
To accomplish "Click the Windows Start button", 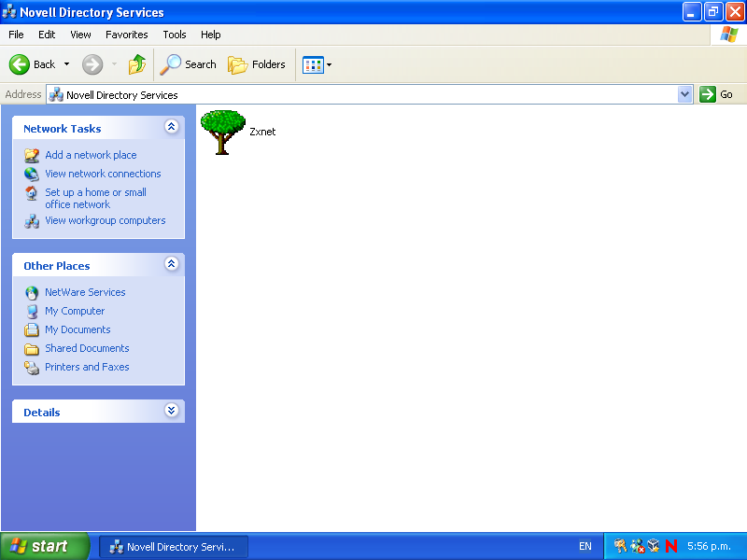I will pos(45,546).
